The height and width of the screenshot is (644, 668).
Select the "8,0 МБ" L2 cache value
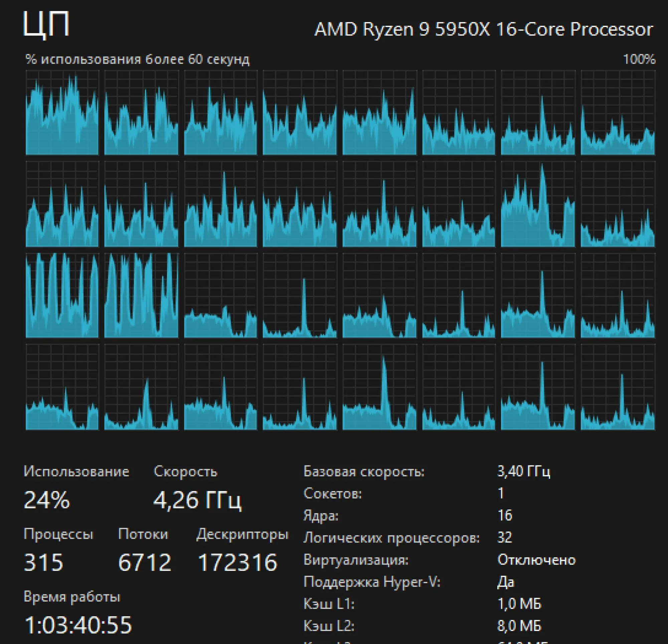tap(519, 626)
